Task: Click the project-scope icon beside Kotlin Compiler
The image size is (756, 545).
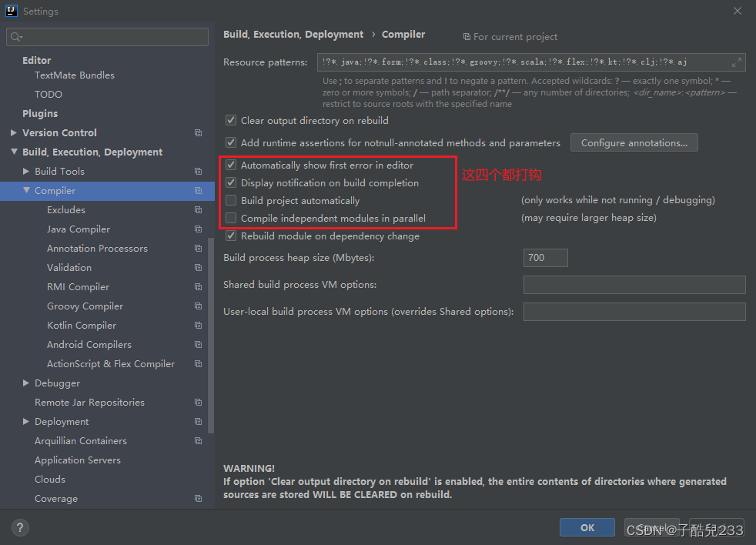Action: pyautogui.click(x=198, y=325)
